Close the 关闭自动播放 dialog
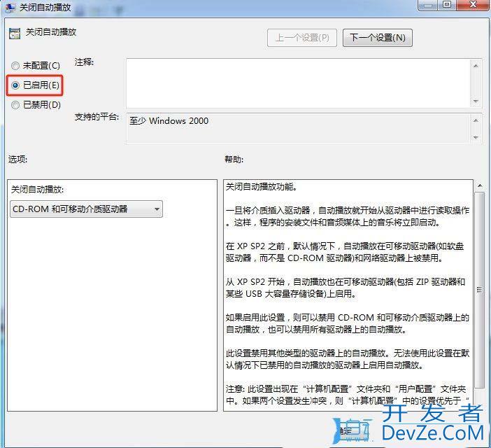The image size is (491, 448). tap(473, 4)
